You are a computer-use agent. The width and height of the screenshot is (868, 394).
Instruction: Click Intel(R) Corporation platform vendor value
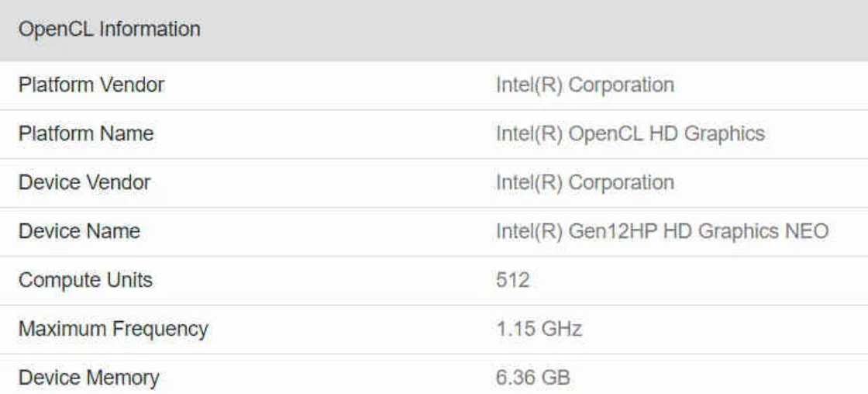tap(584, 85)
